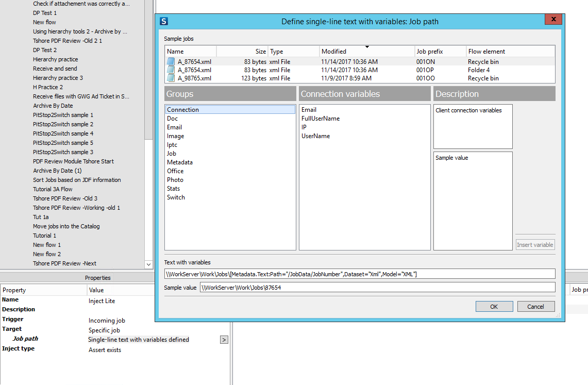Cancel the variable definition dialog
Viewport: 588px width, 385px height.
click(x=535, y=307)
